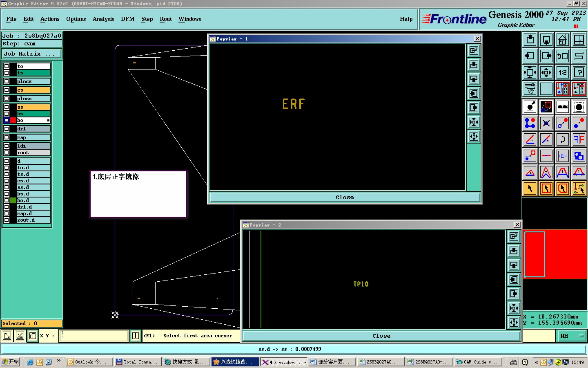Open the wrench and palette settings icon

coord(530,88)
